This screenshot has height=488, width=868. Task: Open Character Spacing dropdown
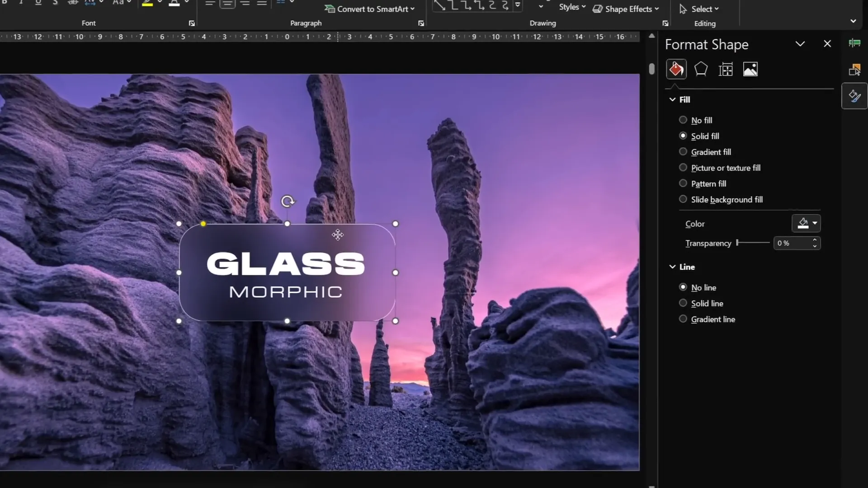[x=94, y=3]
